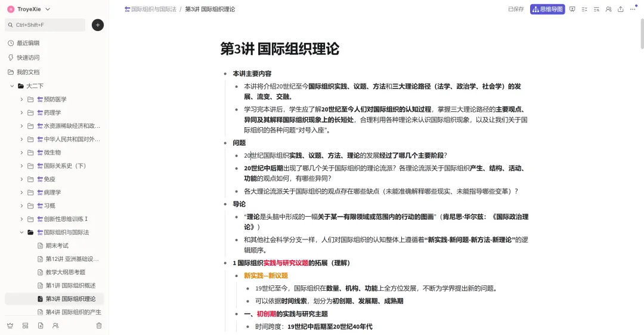The image size is (644, 335).
Task: Click the 已保存 saved status text
Action: click(516, 9)
